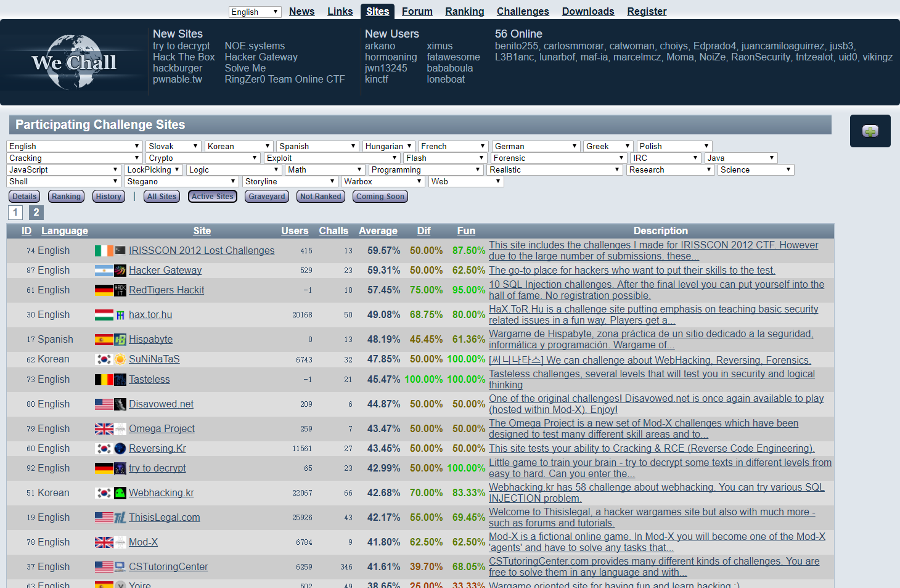Go to the Downloads menu item
Viewport: 900px width, 588px height.
coord(588,11)
